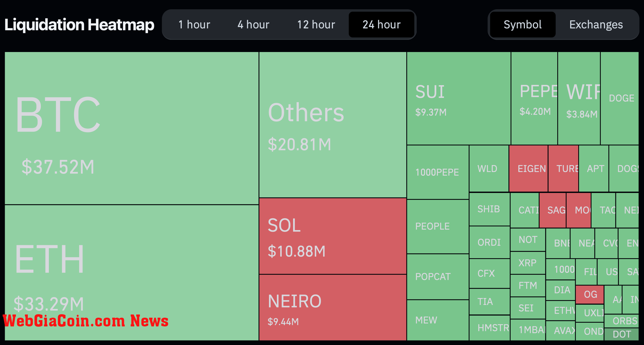Select the red TURBO tile

[563, 169]
